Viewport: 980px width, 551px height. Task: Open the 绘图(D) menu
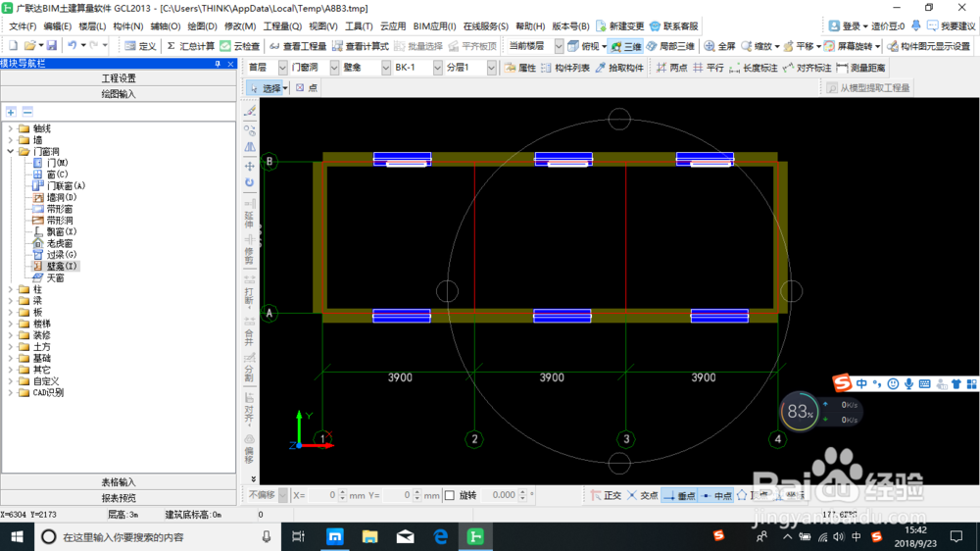point(202,26)
